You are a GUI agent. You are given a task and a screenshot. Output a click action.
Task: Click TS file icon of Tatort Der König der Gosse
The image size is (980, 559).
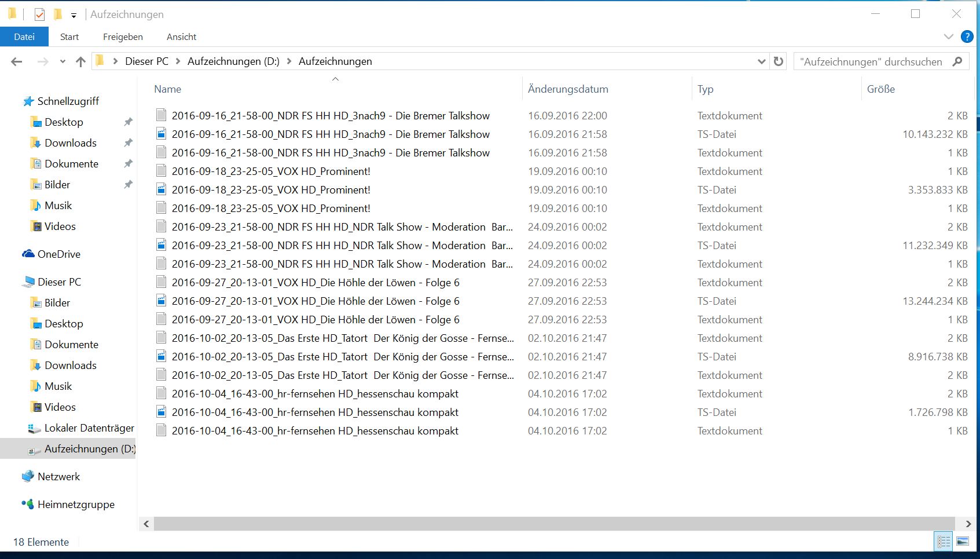click(x=162, y=356)
